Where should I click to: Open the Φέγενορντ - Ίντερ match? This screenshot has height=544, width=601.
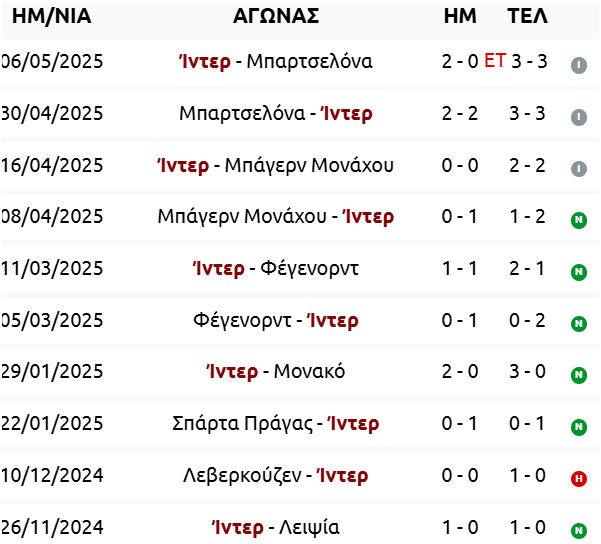click(276, 320)
